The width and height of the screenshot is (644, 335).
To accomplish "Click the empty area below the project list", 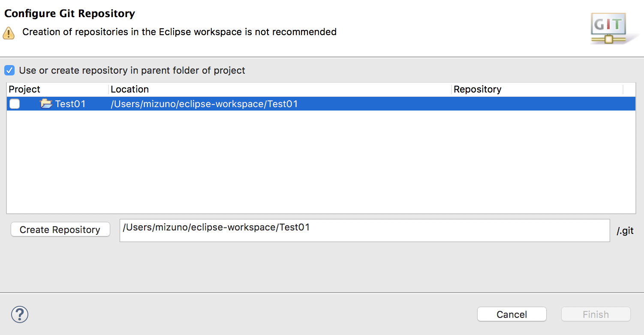I will tap(321, 163).
